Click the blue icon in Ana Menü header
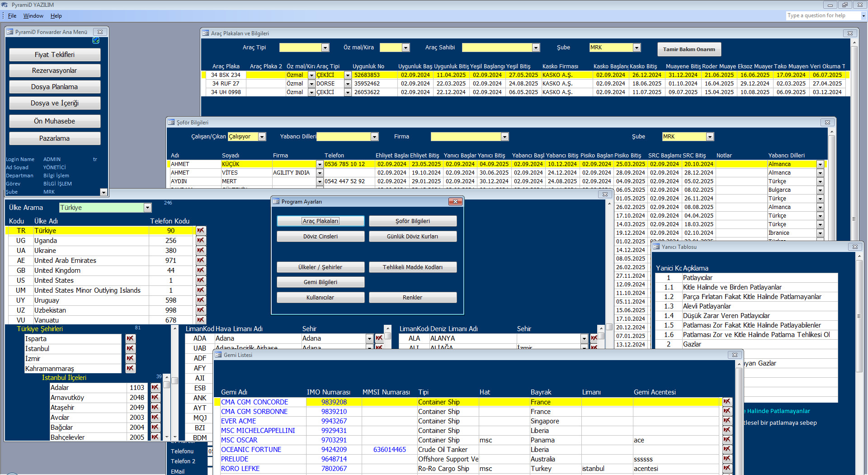Screen dimensions: 868x475 (x=96, y=41)
